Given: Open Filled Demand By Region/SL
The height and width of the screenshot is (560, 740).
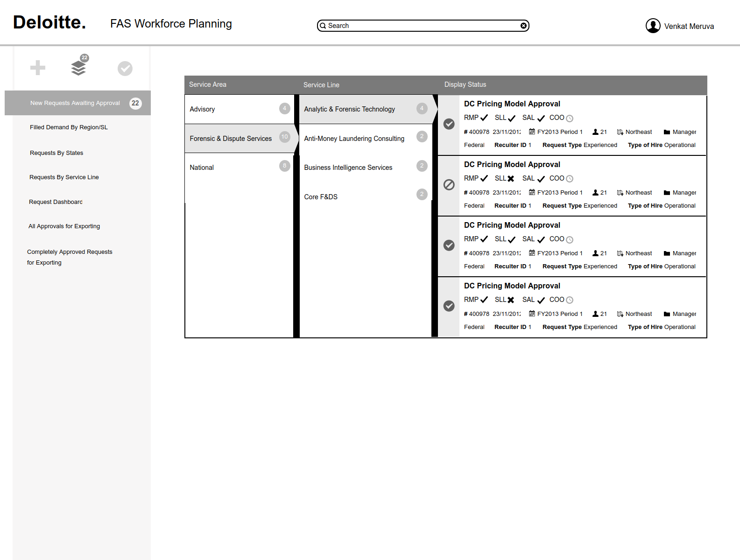Looking at the screenshot, I should [x=69, y=127].
